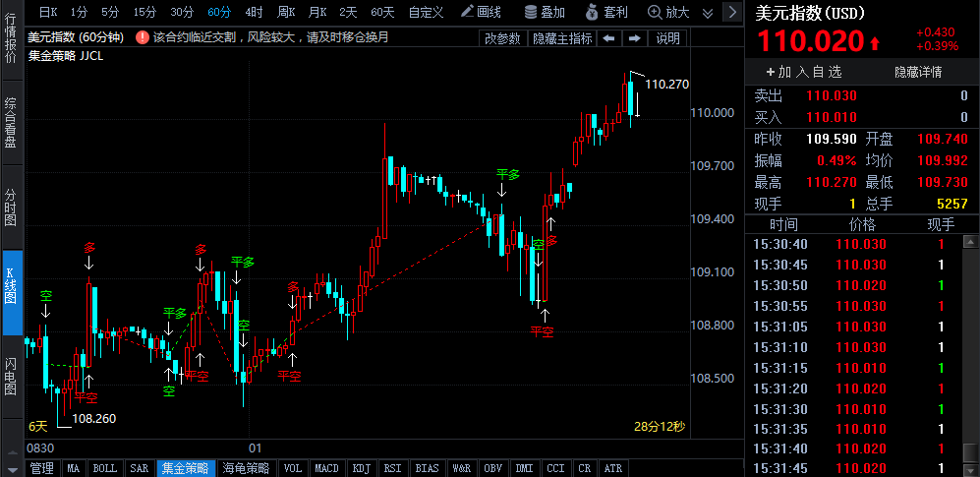This screenshot has height=477, width=980.
Task: Select the 15分 period
Action: 144,11
